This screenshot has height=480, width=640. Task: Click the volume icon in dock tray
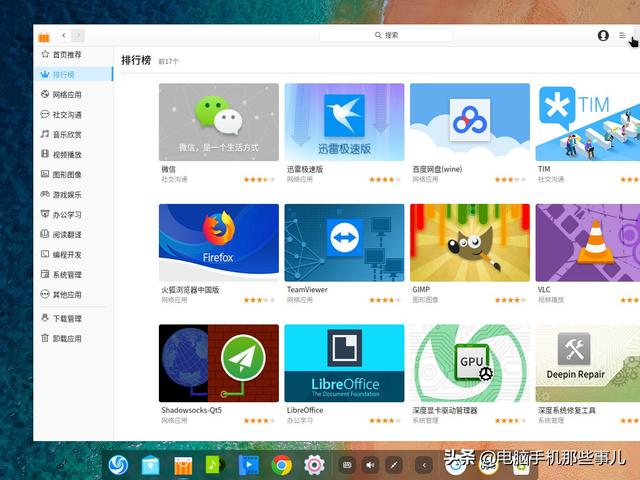[370, 464]
